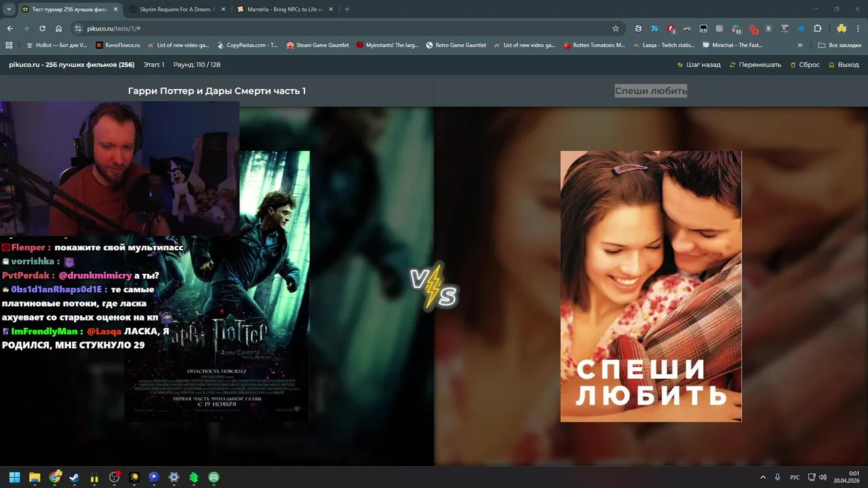This screenshot has height=488, width=868.
Task: Open the volume control in the system tray
Action: (x=823, y=477)
